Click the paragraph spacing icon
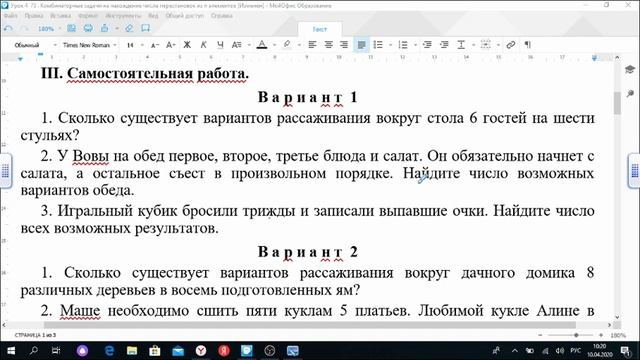The image size is (640, 360). 485,45
